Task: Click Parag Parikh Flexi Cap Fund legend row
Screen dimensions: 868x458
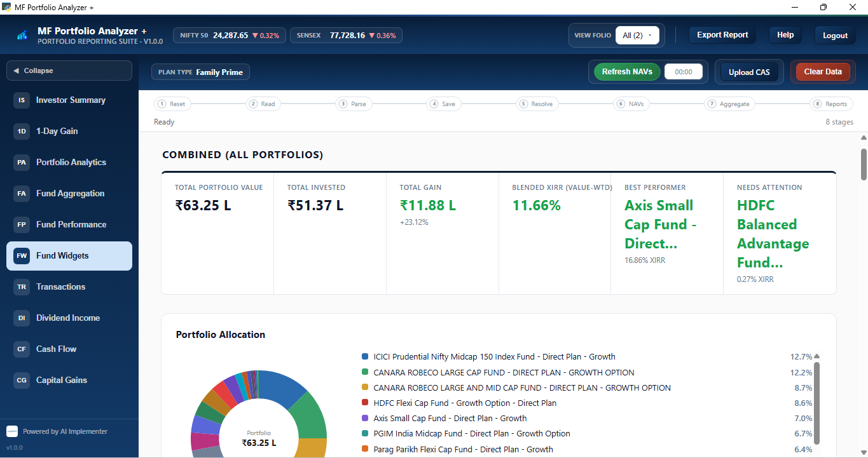Action: pos(587,449)
